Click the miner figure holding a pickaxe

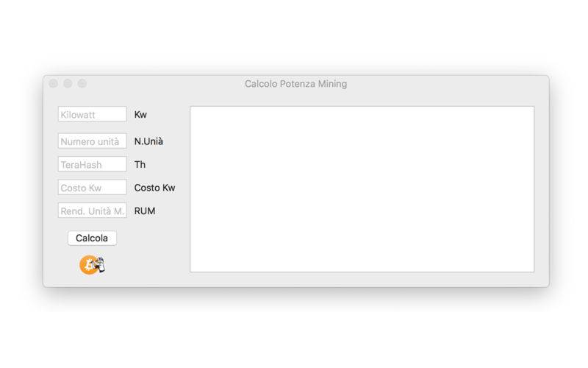pyautogui.click(x=100, y=265)
